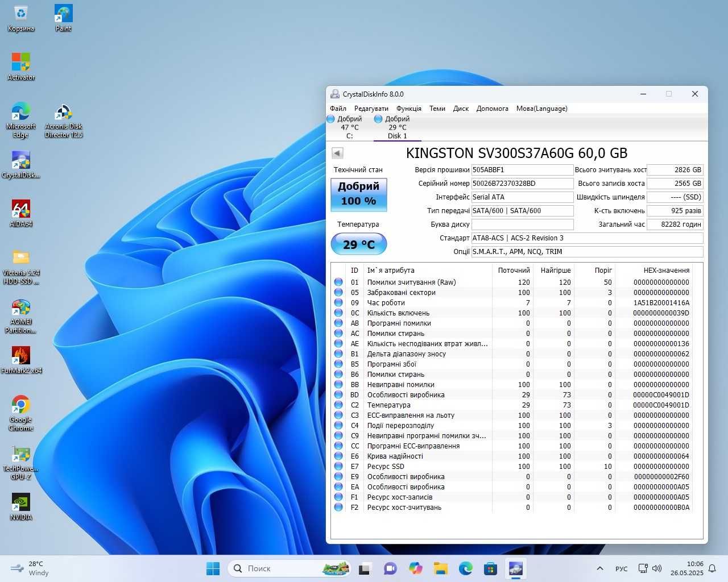
Task: Select Acronis Disk Director 12.5 icon
Action: tap(63, 120)
